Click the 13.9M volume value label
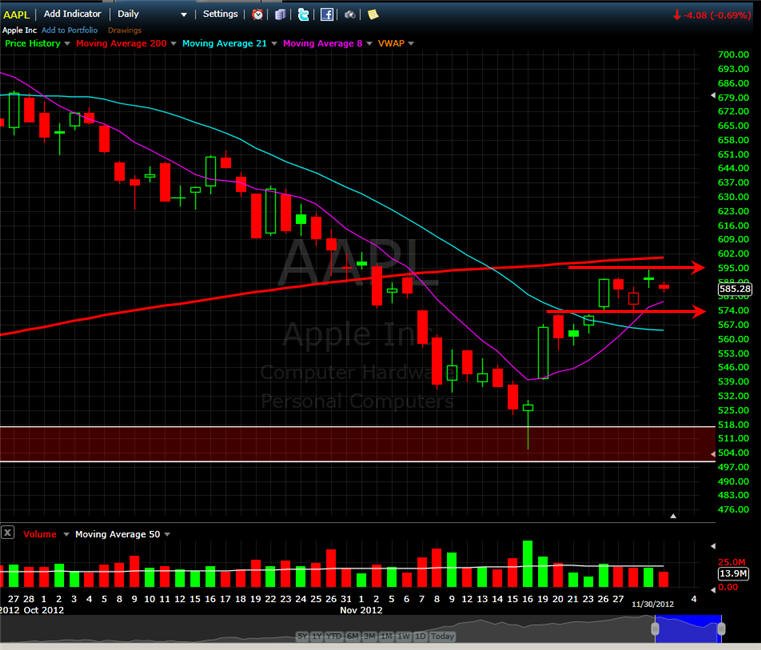This screenshot has height=650, width=761. pyautogui.click(x=733, y=574)
